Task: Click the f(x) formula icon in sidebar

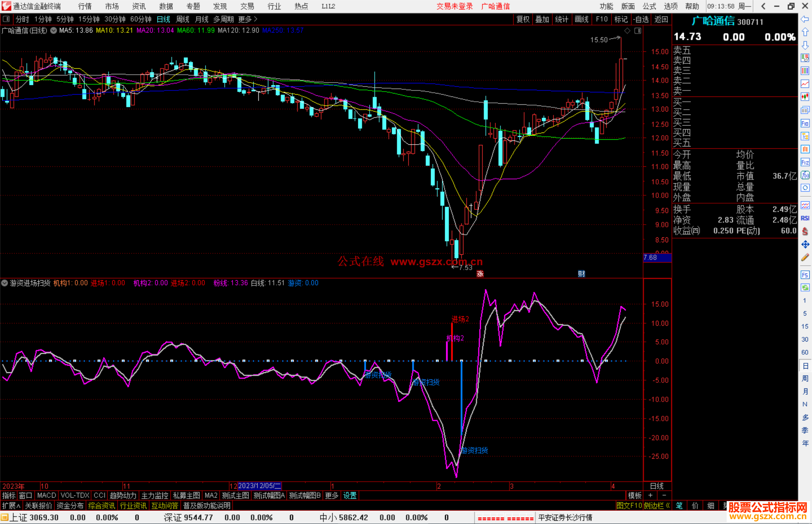Action: tap(805, 175)
